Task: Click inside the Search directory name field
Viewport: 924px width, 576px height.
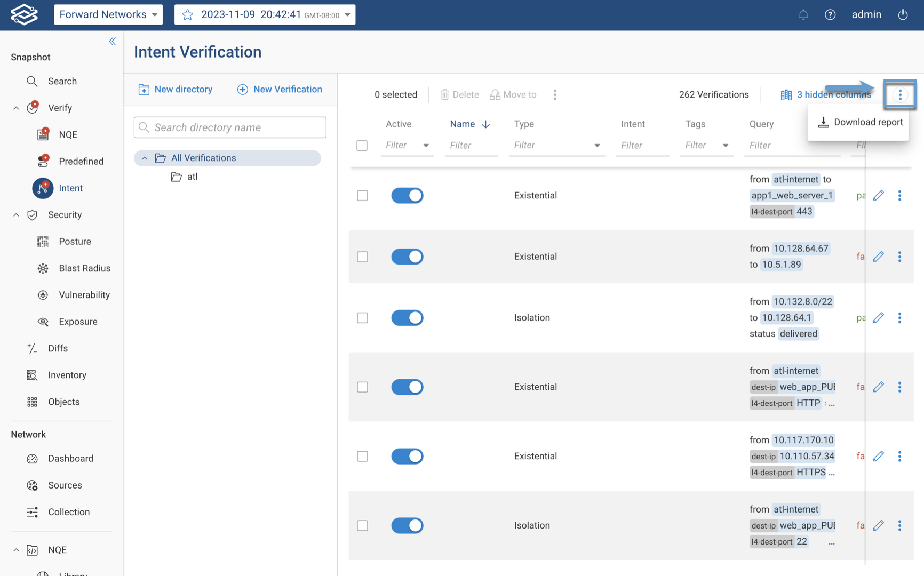Action: coord(229,127)
